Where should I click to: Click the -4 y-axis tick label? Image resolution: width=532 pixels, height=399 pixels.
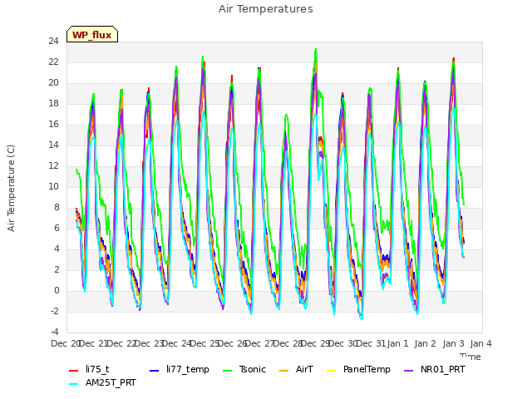(54, 332)
